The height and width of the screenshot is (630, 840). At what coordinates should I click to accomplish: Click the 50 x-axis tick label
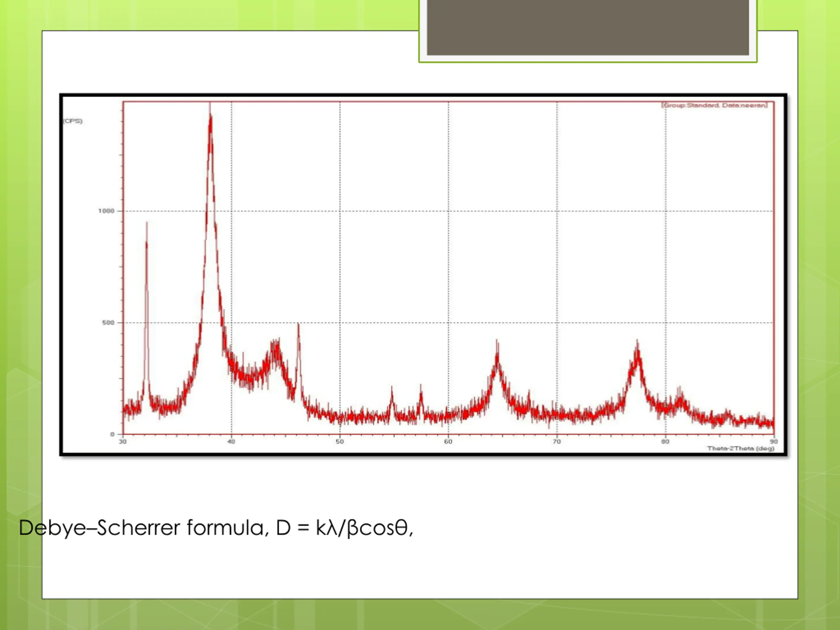[340, 441]
